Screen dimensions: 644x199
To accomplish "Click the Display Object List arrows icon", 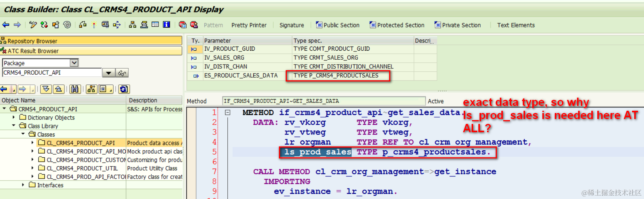I will [x=117, y=25].
